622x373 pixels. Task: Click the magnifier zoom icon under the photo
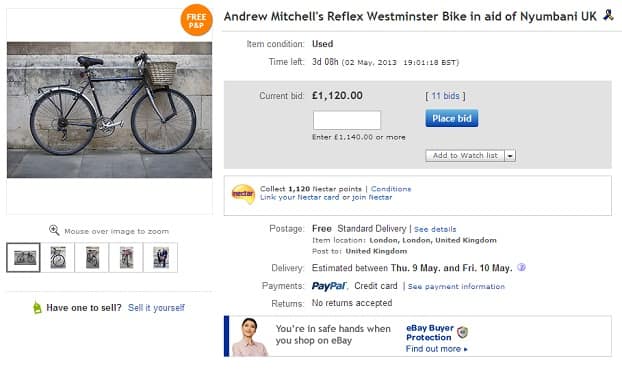[x=54, y=230]
